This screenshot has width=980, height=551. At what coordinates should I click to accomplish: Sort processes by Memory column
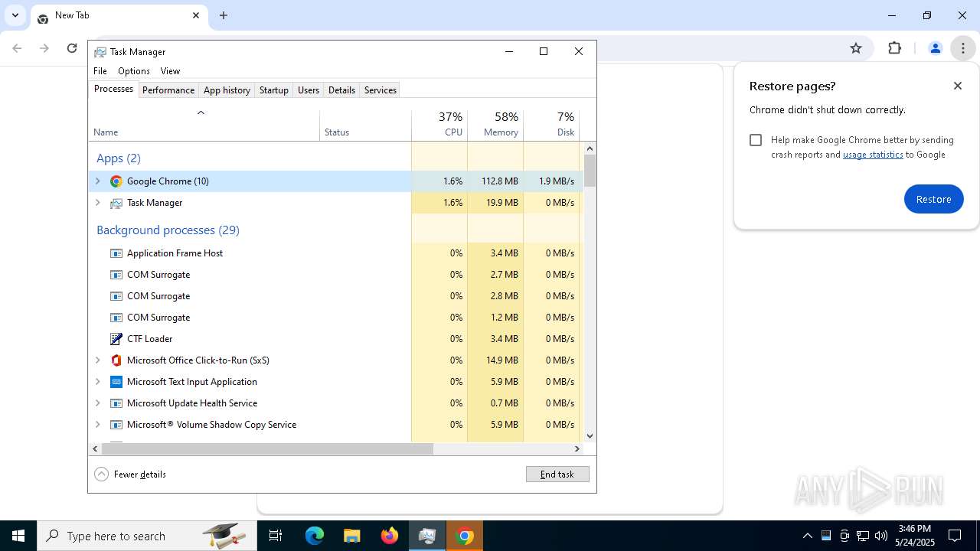(x=495, y=125)
